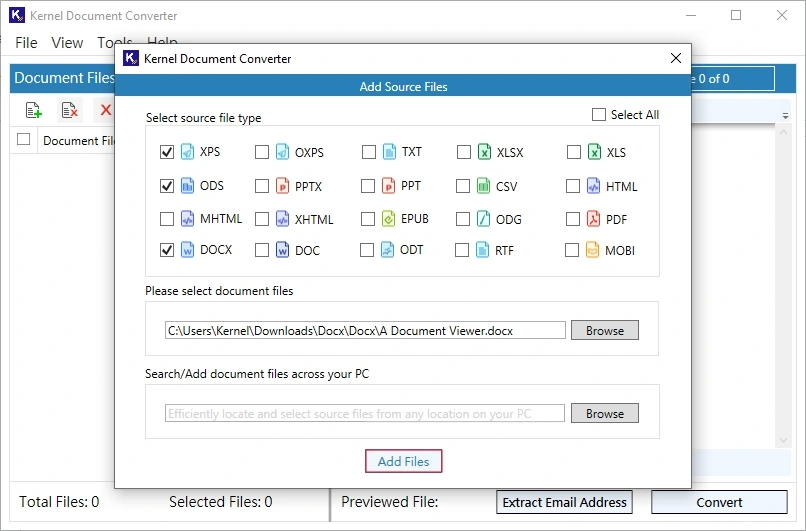The width and height of the screenshot is (806, 531).
Task: Click the 'Selected Files: 0' status text
Action: pos(221,502)
